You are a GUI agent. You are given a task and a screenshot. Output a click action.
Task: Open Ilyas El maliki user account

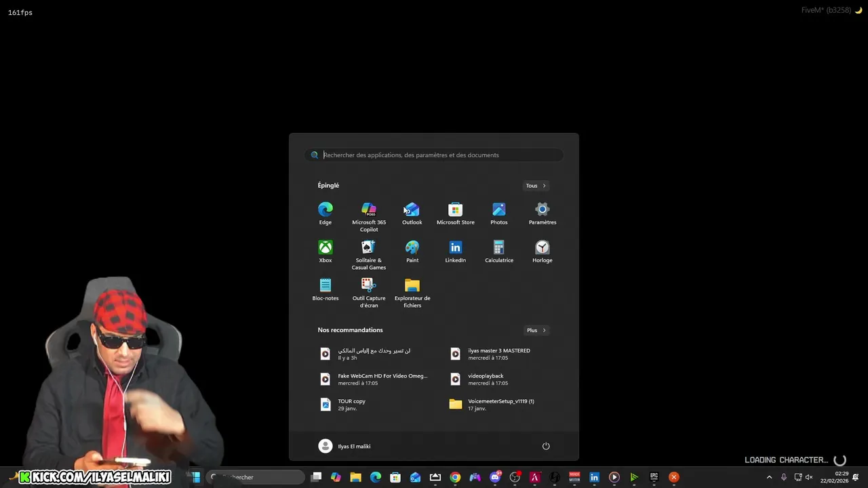point(344,446)
